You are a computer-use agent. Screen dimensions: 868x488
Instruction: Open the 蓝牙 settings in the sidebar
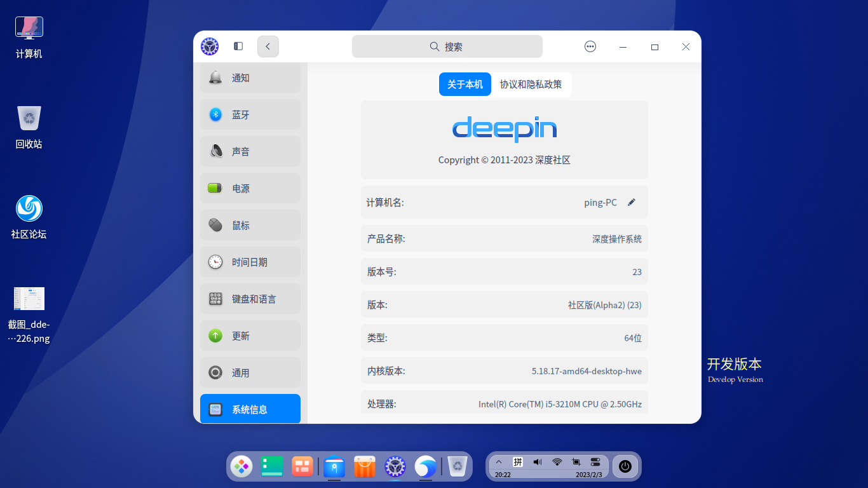pos(250,114)
